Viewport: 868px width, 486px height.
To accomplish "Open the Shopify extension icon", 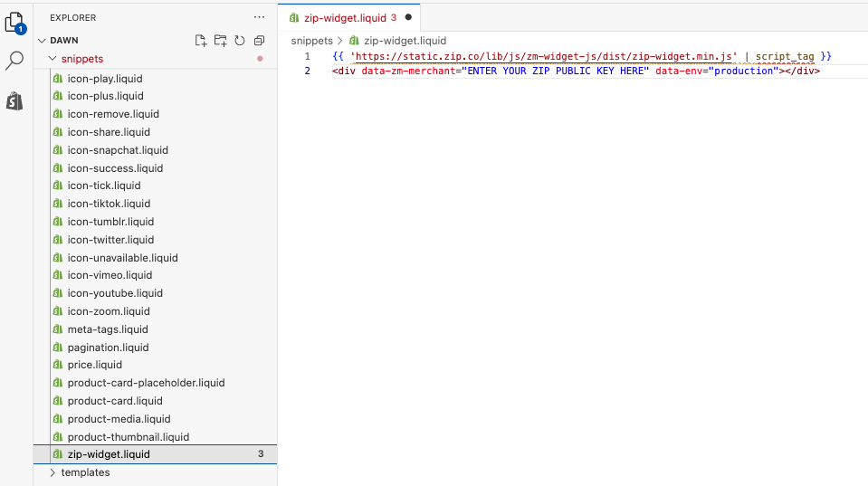I will click(x=14, y=101).
